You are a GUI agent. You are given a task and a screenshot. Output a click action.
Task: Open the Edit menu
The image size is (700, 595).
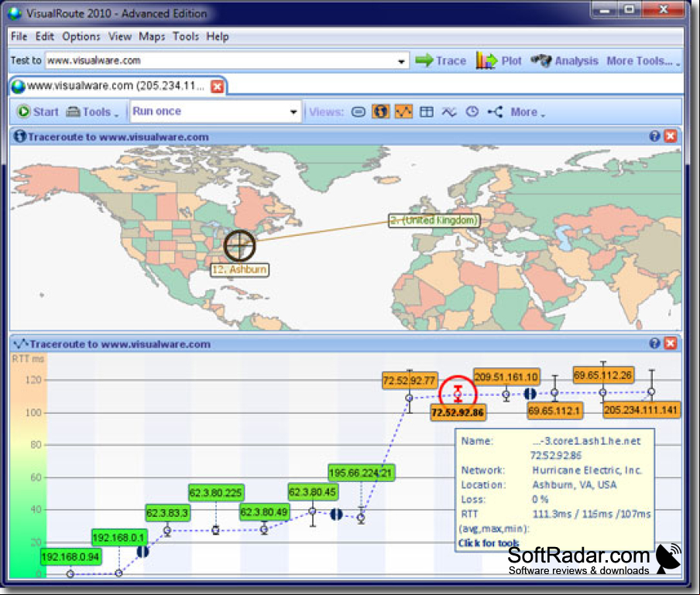click(x=45, y=36)
